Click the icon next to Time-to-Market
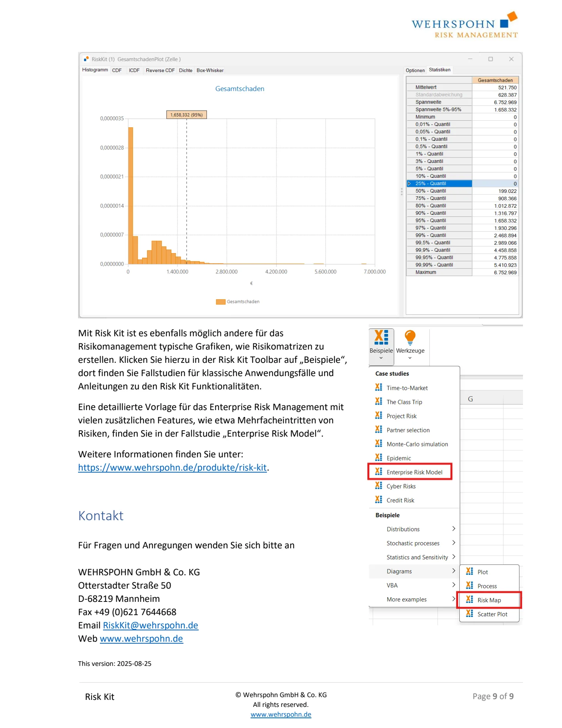 click(x=379, y=387)
